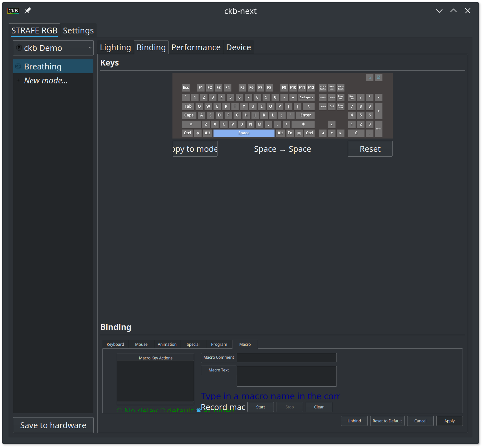The width and height of the screenshot is (483, 448).
Task: Focus the Macro Comment input field
Action: [x=287, y=358]
